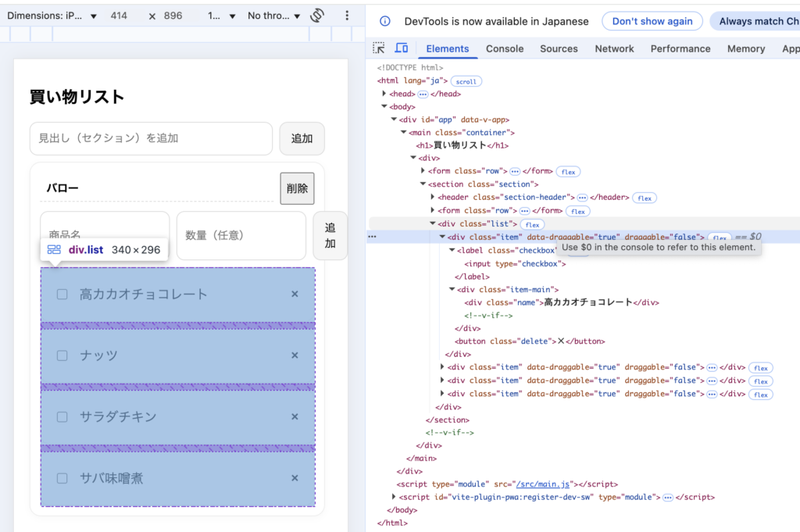Expand the header class section-header node

point(433,197)
